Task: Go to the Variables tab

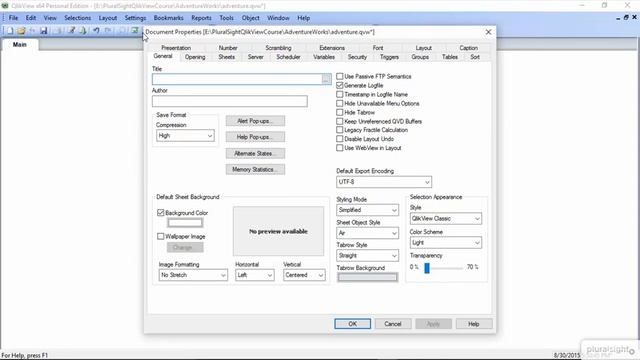Action: point(324,57)
